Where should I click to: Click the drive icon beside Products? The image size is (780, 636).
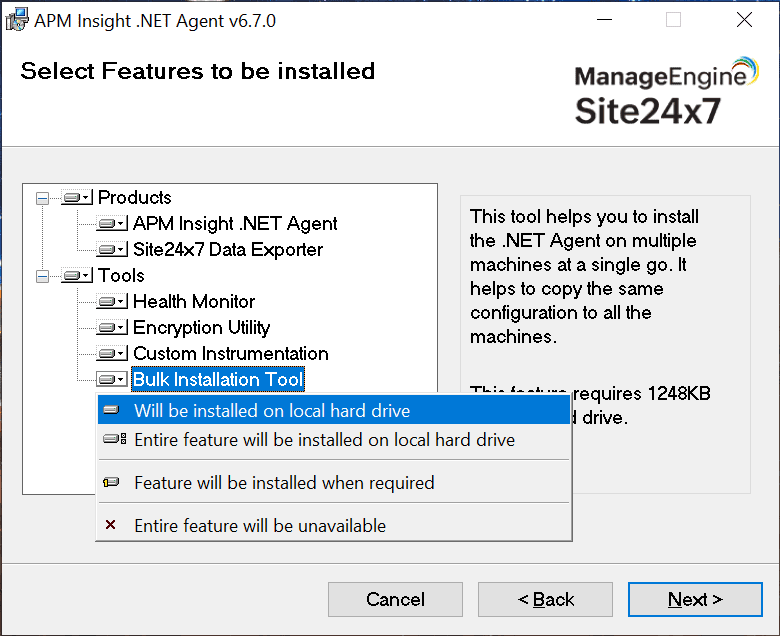[x=77, y=198]
